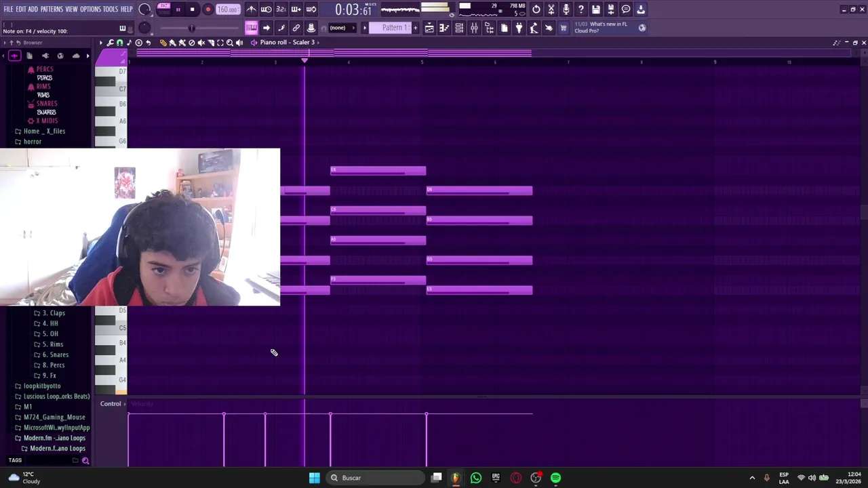Viewport: 868px width, 488px height.
Task: Open help with the question mark icon
Action: point(580,9)
